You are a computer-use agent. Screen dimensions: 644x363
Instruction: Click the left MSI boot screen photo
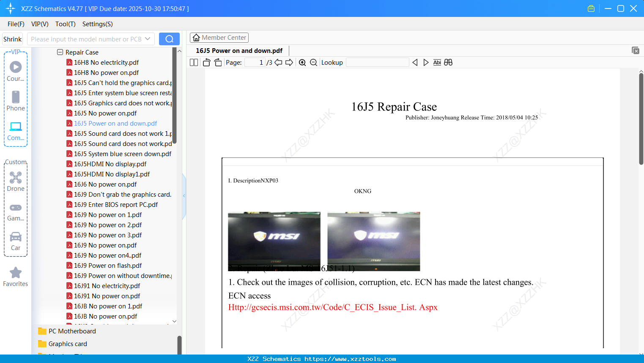(x=274, y=242)
